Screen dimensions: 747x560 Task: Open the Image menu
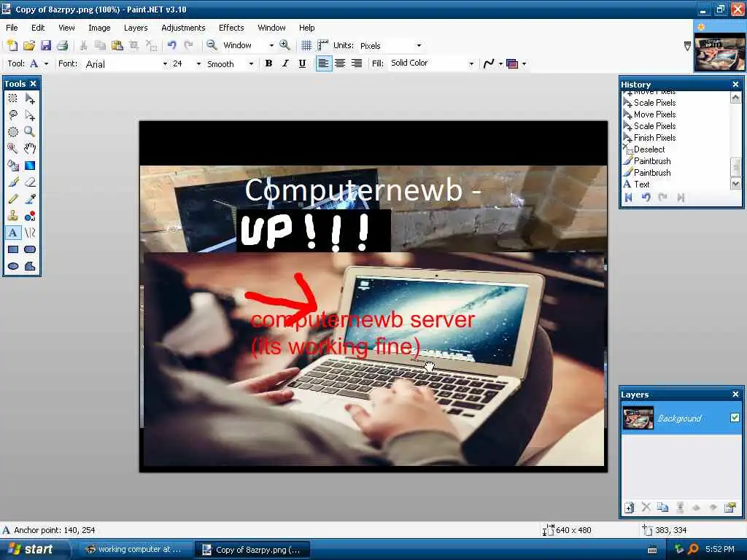[99, 28]
